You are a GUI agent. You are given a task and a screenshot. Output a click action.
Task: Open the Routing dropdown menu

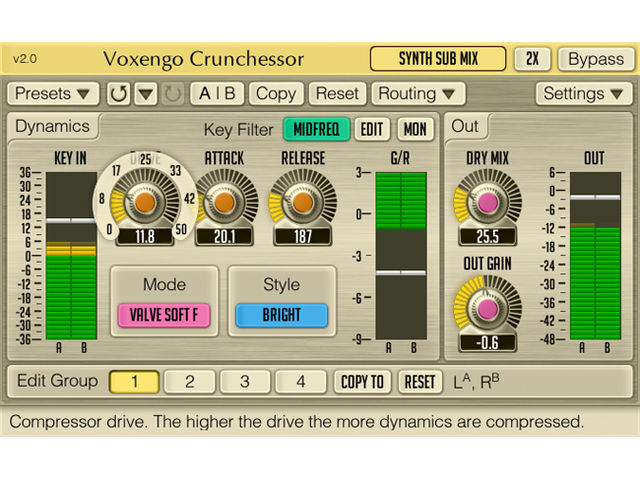click(x=418, y=94)
